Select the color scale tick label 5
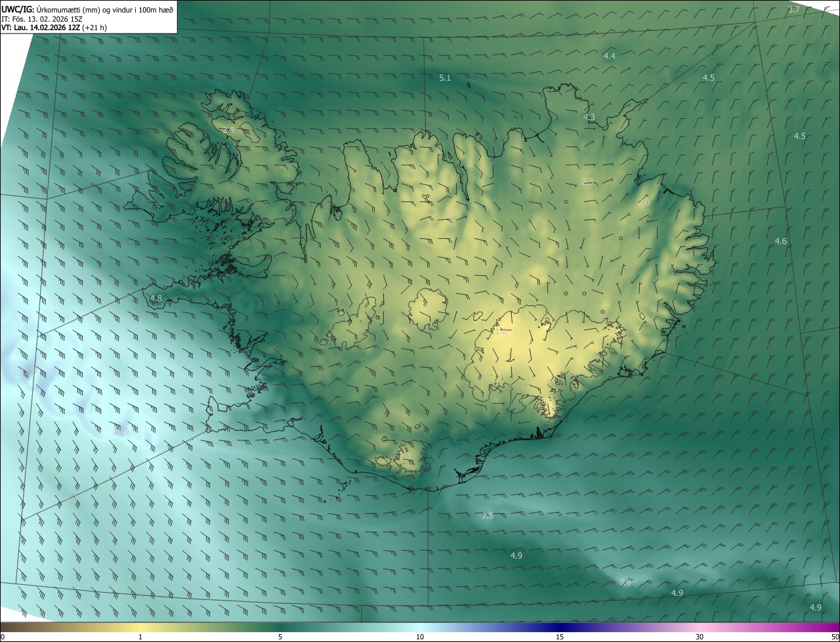The height and width of the screenshot is (642, 840). (x=280, y=637)
